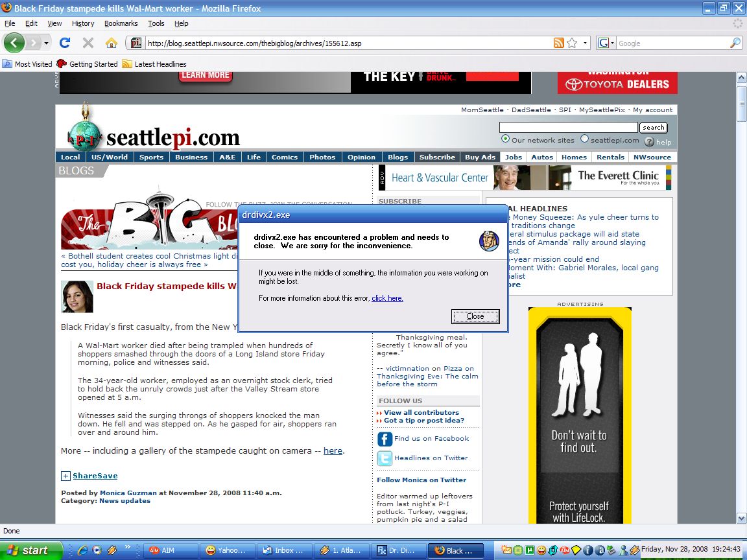Switch to Inbox taskbar window
747x560 pixels.
point(285,550)
